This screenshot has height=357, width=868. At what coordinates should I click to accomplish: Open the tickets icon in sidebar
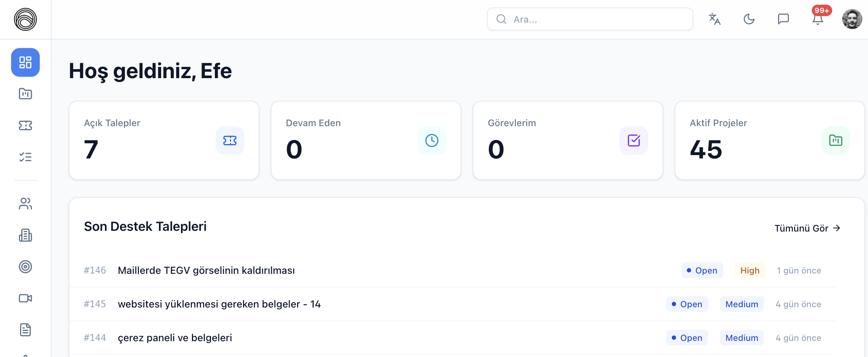click(25, 125)
